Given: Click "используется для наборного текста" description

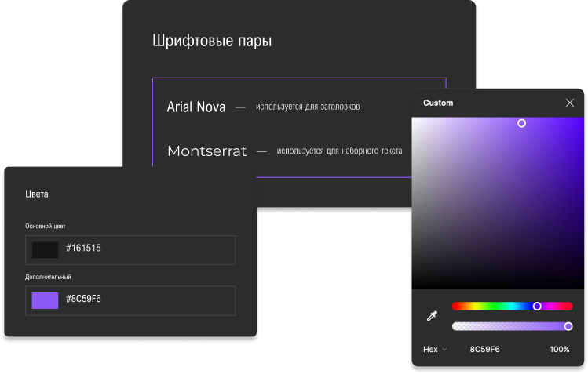Looking at the screenshot, I should tap(339, 151).
